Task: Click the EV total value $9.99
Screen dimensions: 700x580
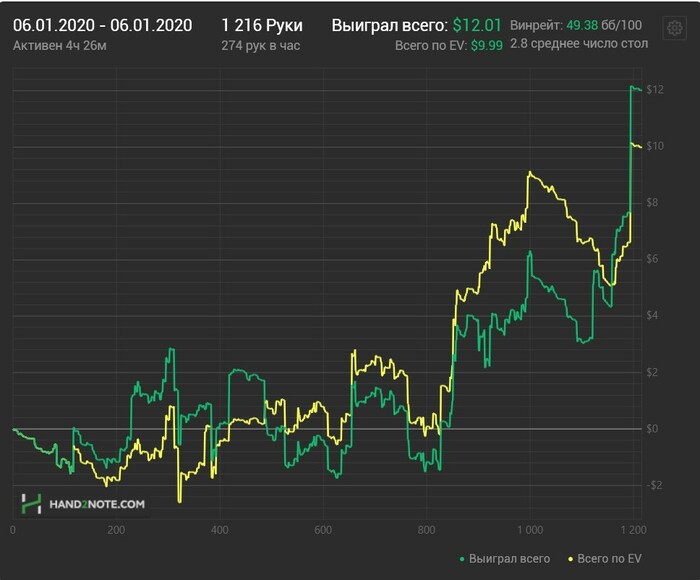Action: 487,46
